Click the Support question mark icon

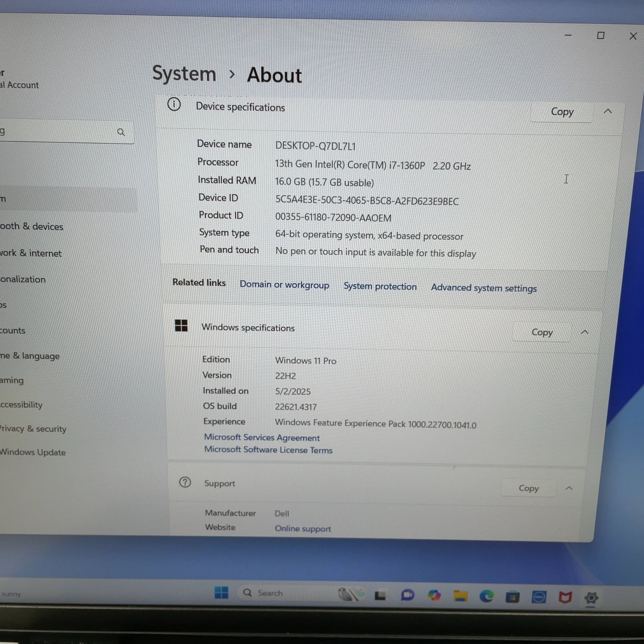185,482
